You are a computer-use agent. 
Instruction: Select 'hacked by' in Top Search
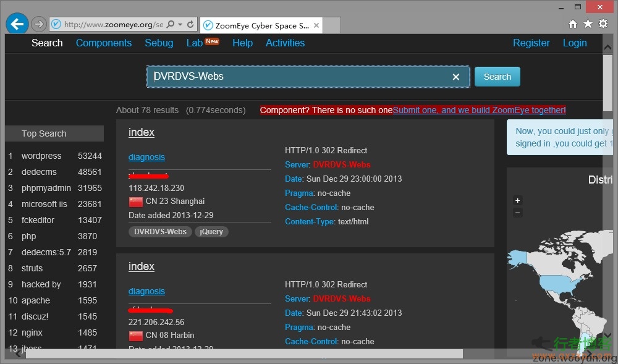[41, 284]
